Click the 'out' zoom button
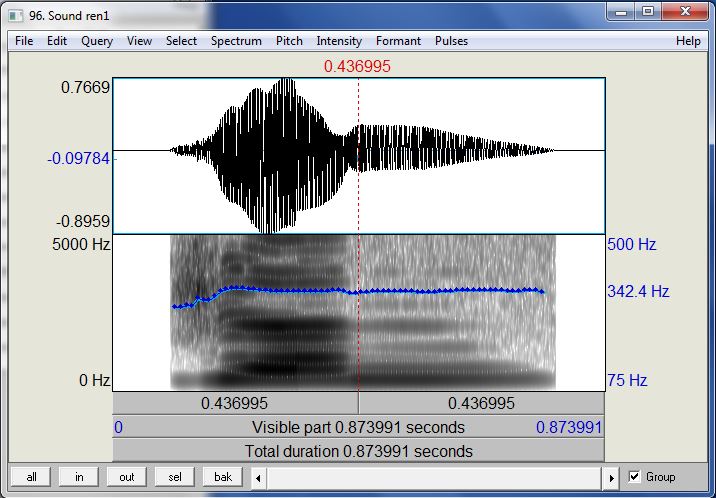716x498 pixels. pyautogui.click(x=126, y=477)
